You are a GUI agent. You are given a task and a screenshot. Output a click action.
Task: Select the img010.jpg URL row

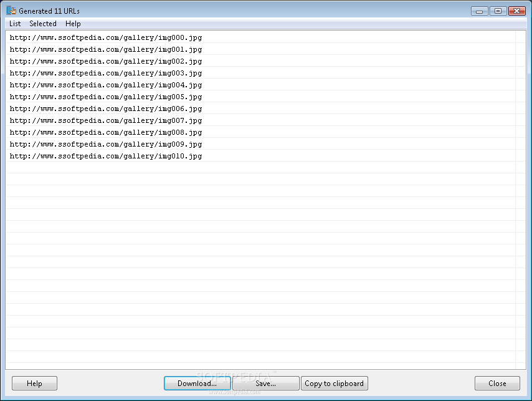(260, 156)
